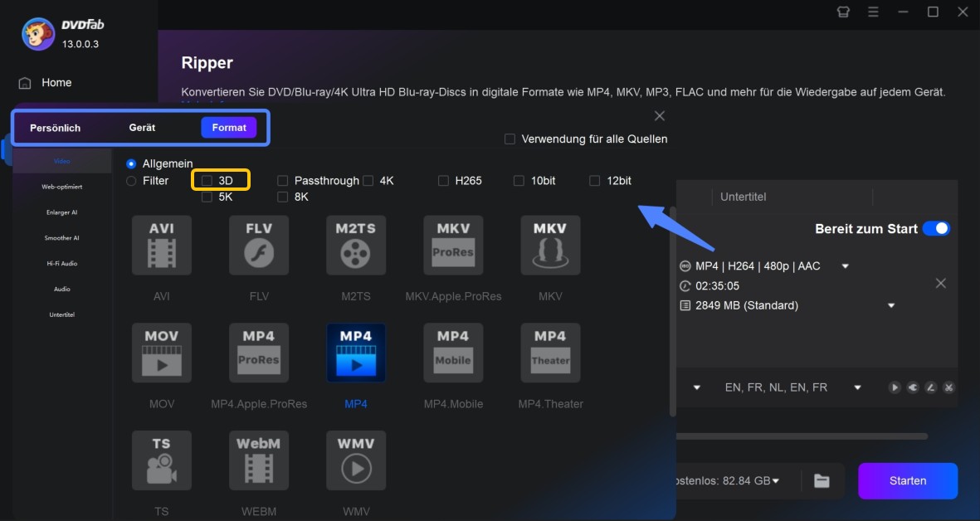Image resolution: width=980 pixels, height=521 pixels.
Task: Click the 02:35:05 duration text
Action: pos(717,286)
